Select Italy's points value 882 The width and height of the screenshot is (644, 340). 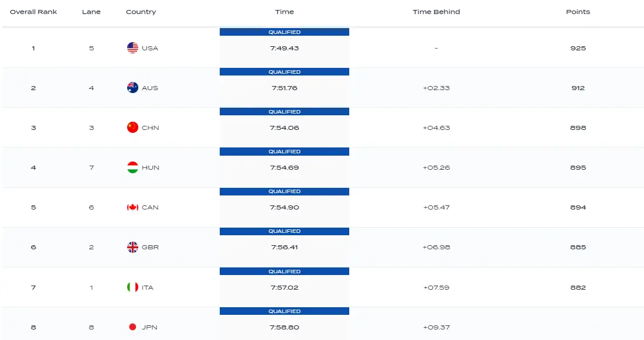(x=578, y=287)
